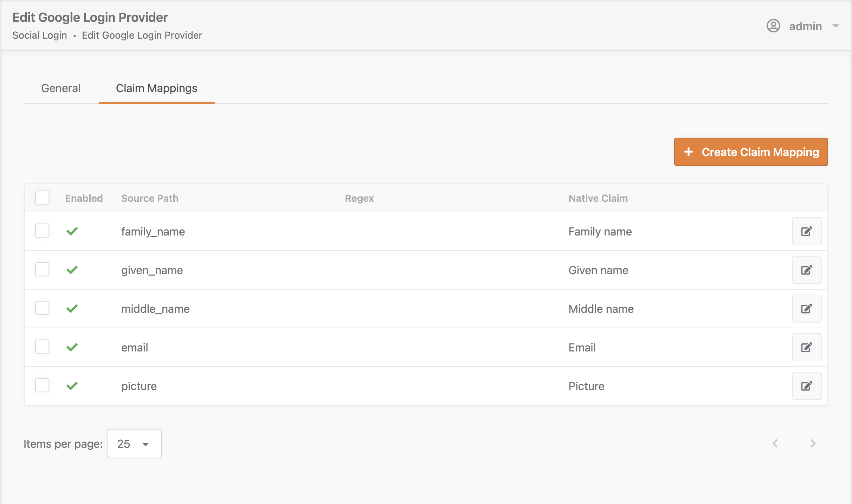Edit the given_name claim mapping

click(x=807, y=270)
